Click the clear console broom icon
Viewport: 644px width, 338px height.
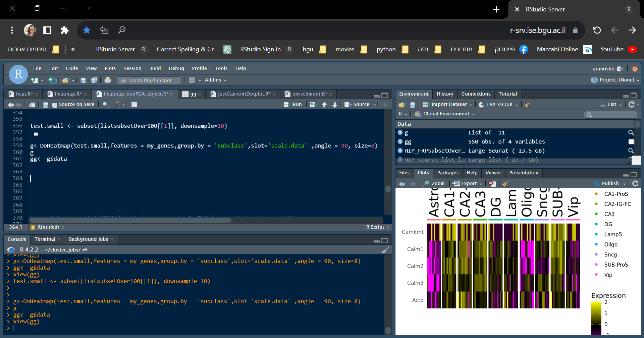385,249
